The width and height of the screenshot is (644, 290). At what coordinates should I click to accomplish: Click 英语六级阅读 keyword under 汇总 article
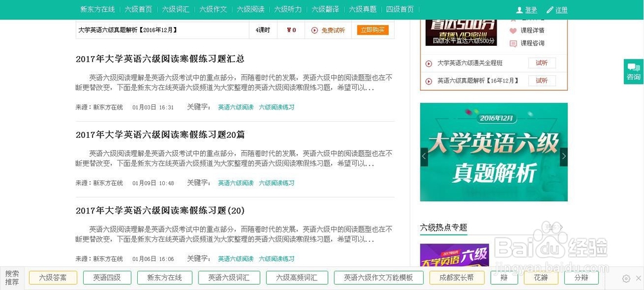pos(236,107)
